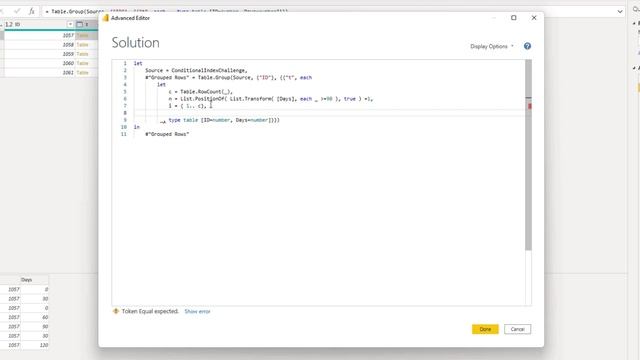This screenshot has width=640, height=360.
Task: Place cursor in blank code line 8
Action: 329,113
